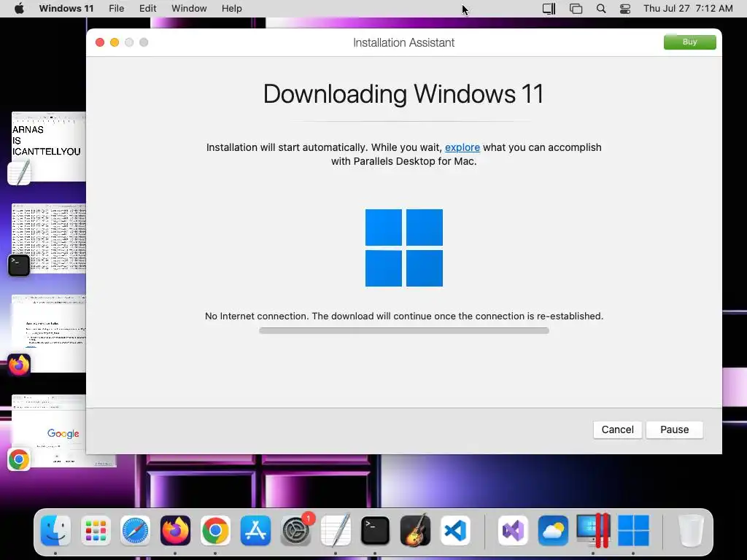Click the download progress bar

coord(404,330)
